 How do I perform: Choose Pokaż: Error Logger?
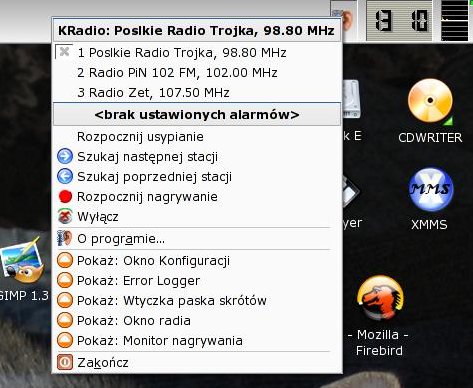(x=197, y=281)
